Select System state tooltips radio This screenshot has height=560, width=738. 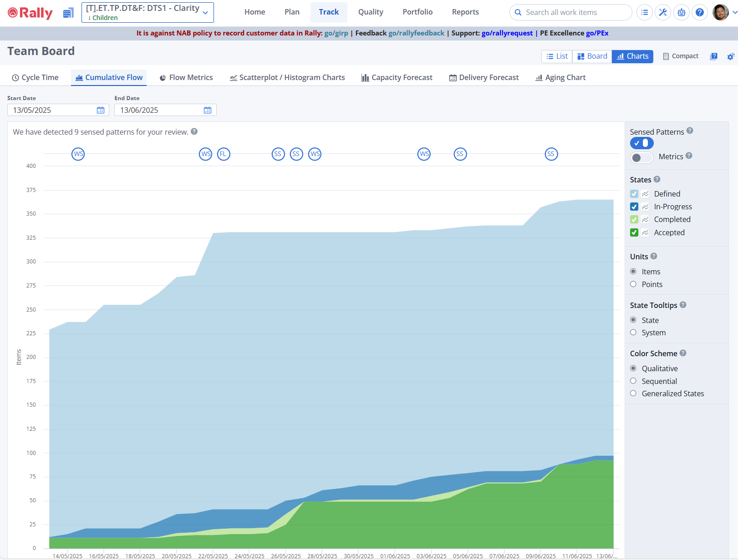633,333
